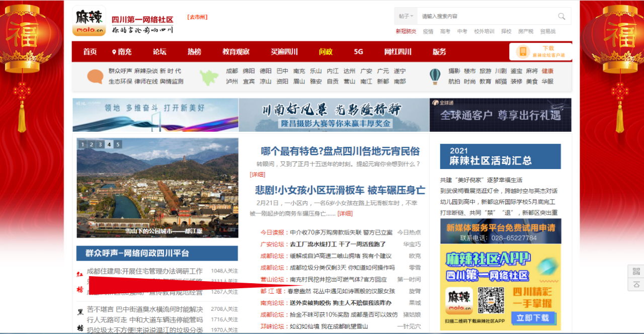Open the 论坛 navigation menu item

pyautogui.click(x=159, y=52)
